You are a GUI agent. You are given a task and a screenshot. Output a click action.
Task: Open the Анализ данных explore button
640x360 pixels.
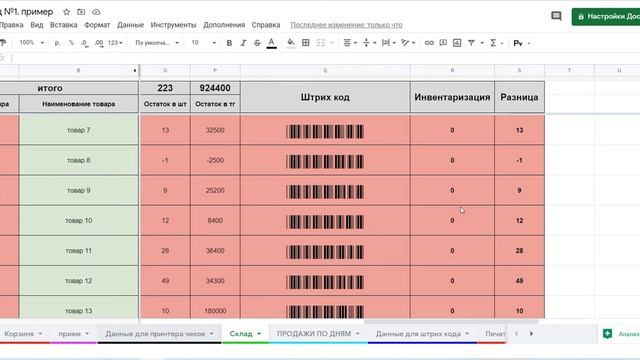coord(620,334)
